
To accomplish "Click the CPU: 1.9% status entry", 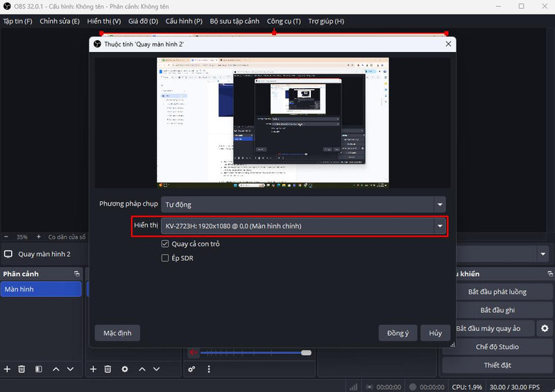I will pyautogui.click(x=466, y=387).
